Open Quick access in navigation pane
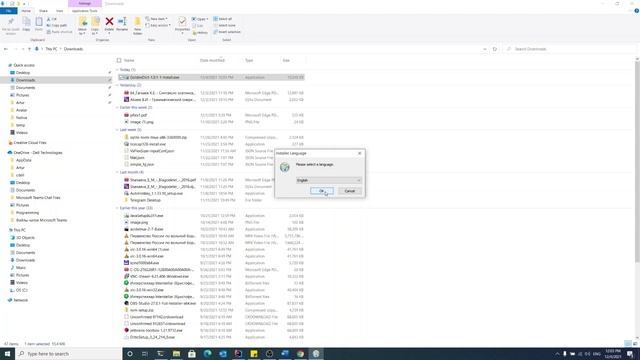This screenshot has height=360, width=640. point(24,65)
